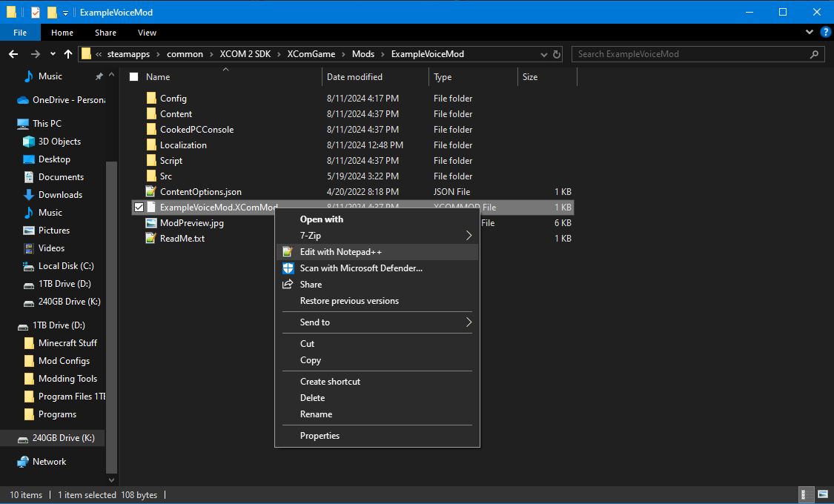
Task: Open the address bar history dropdown
Action: 543,54
